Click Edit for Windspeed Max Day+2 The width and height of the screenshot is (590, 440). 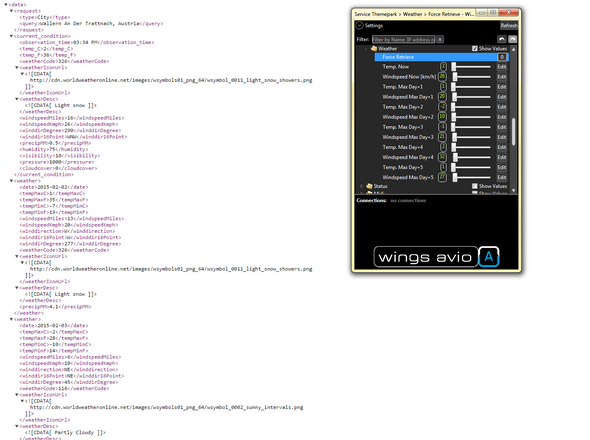point(502,117)
